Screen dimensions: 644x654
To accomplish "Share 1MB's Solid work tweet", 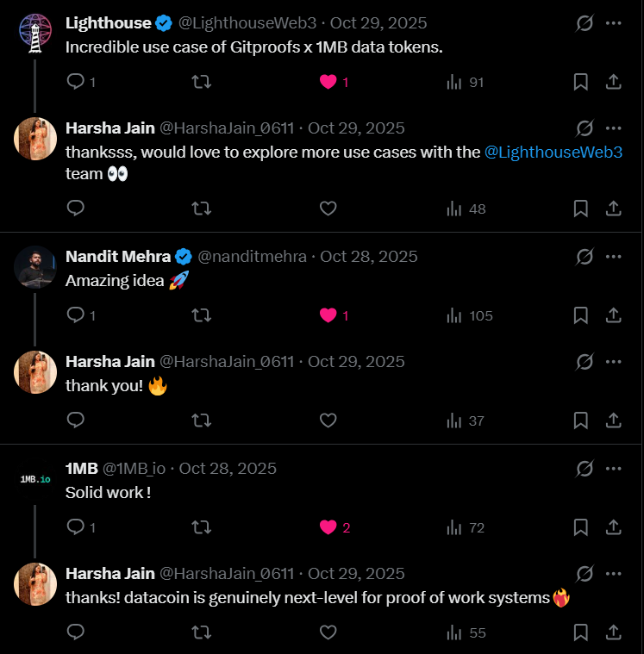I will 613,527.
